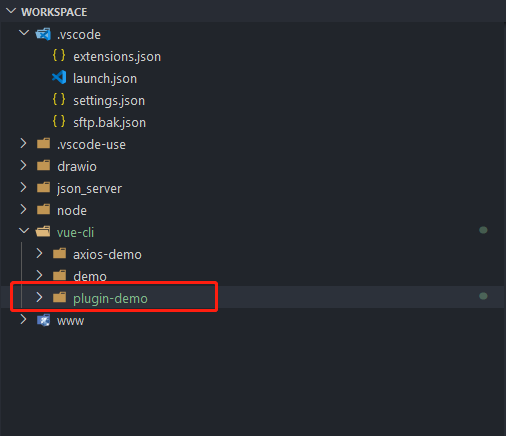Expand the node folder arrow
Viewport: 506px width, 436px height.
pyautogui.click(x=23, y=210)
